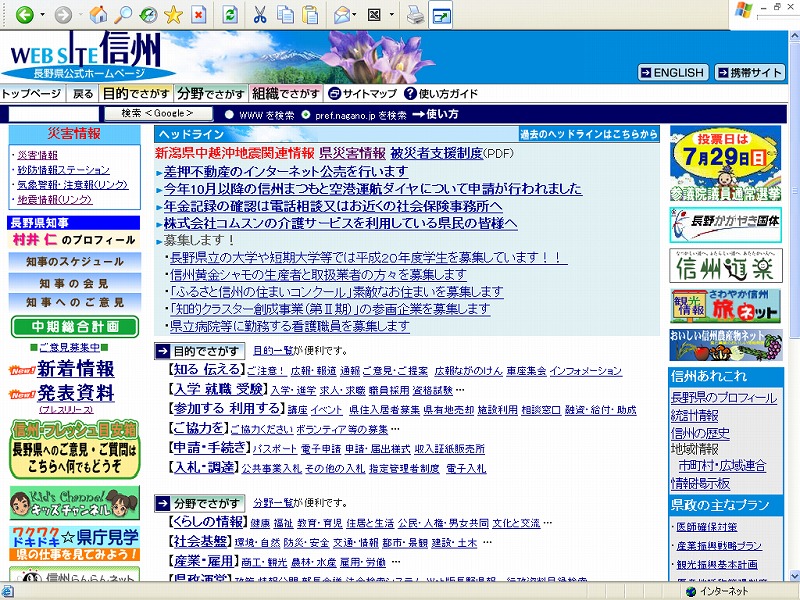800x600 pixels.
Task: Open the Kid's Channel キッズチャンネル banner
Action: tap(74, 503)
